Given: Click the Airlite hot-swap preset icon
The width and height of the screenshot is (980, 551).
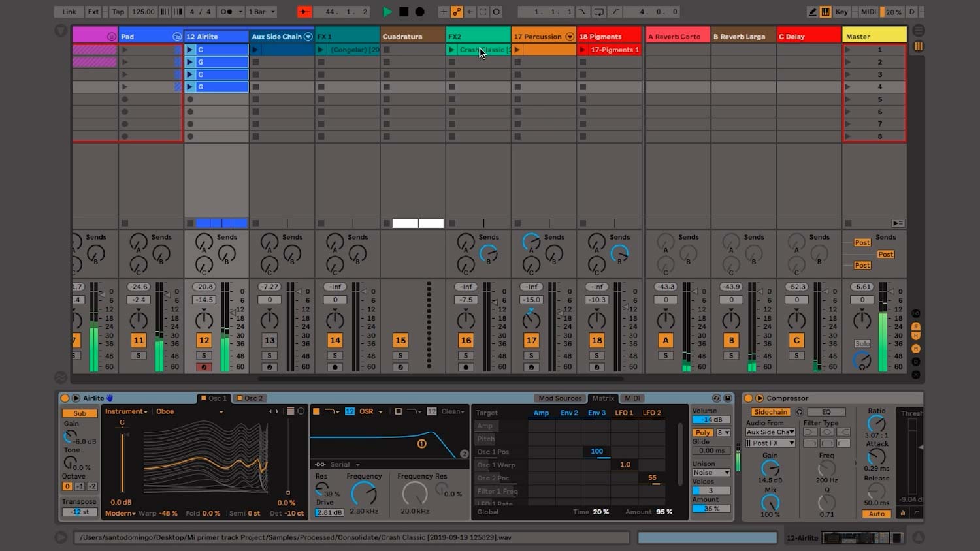Looking at the screenshot, I should [x=717, y=398].
